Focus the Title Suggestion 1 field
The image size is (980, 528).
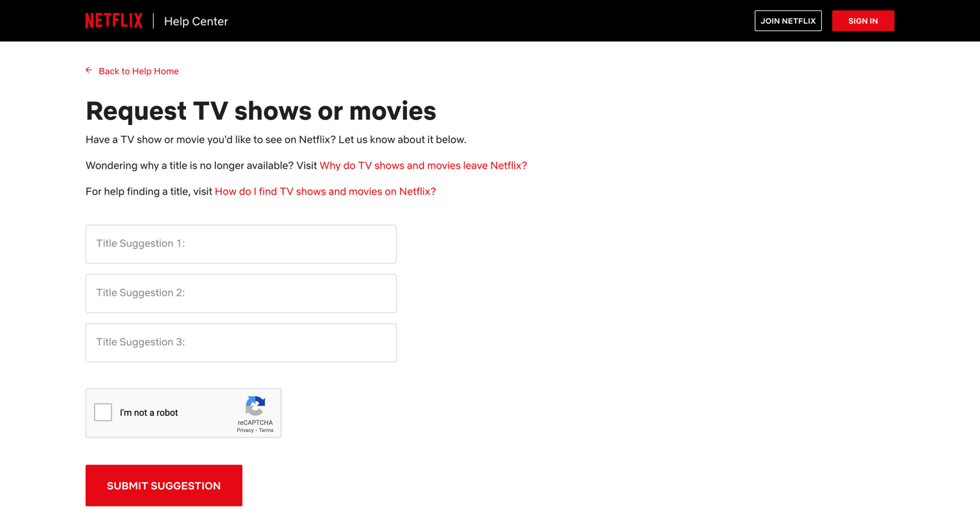(x=241, y=244)
